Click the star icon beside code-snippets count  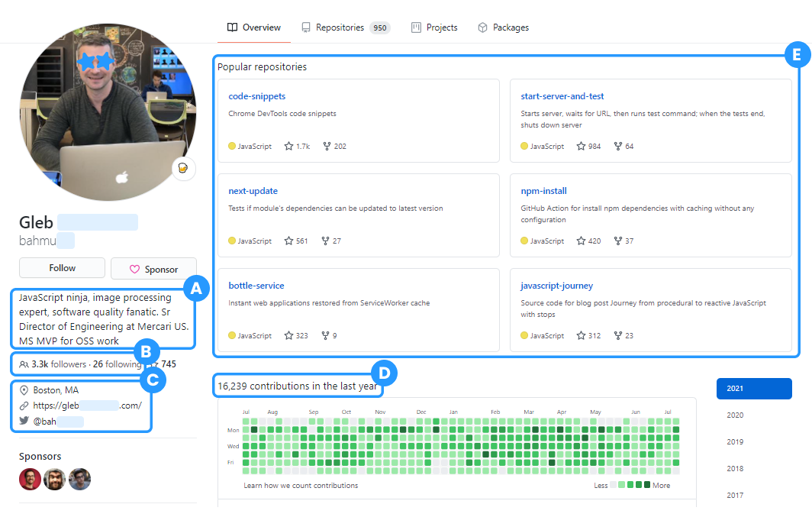[287, 146]
